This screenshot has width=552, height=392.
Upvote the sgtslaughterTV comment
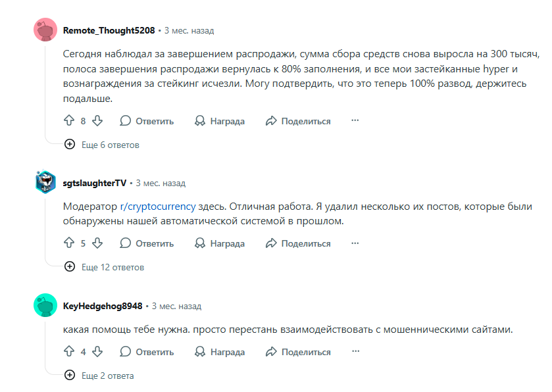68,243
